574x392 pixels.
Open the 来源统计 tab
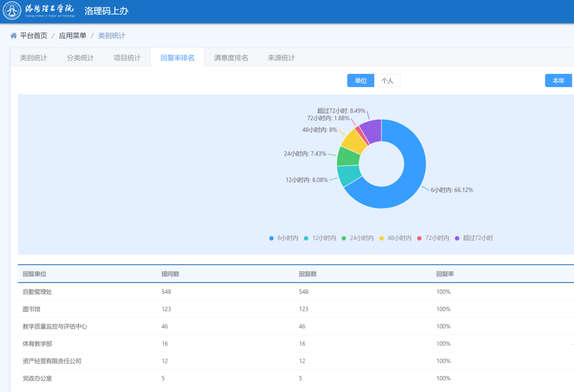click(x=281, y=58)
